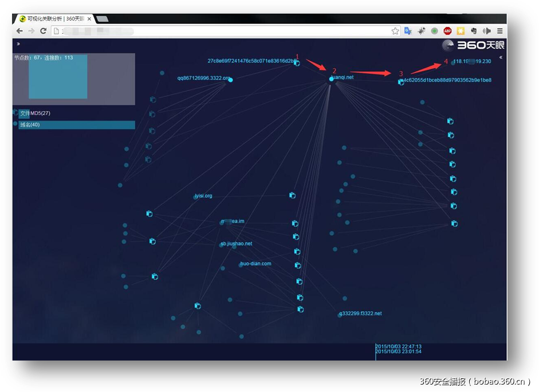Click file node 27c8e69f7241476c58c071e83616d2b8
The height and width of the screenshot is (392, 539).
pyautogui.click(x=297, y=63)
